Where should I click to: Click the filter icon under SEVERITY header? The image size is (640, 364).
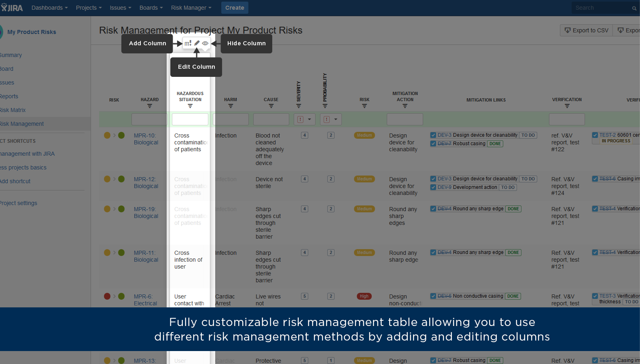(299, 106)
